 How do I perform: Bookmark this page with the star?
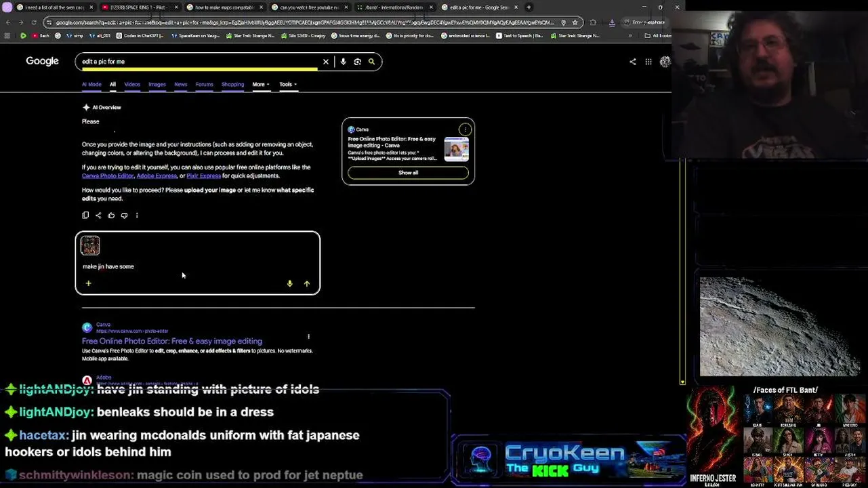[x=575, y=22]
